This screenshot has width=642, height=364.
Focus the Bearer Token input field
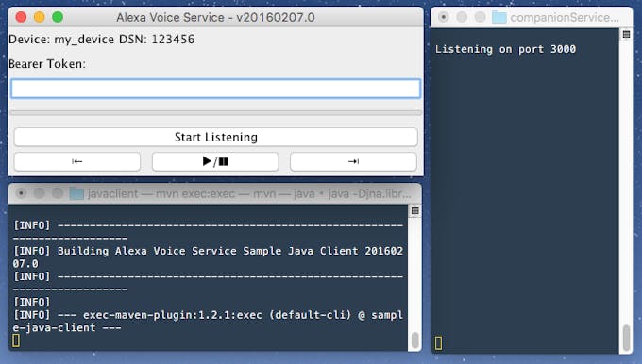tap(215, 89)
